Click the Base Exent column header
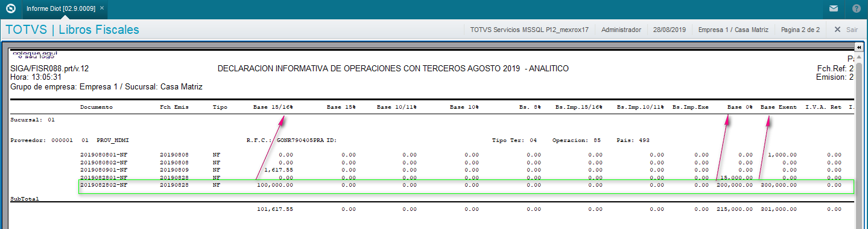The image size is (868, 229). pos(779,107)
